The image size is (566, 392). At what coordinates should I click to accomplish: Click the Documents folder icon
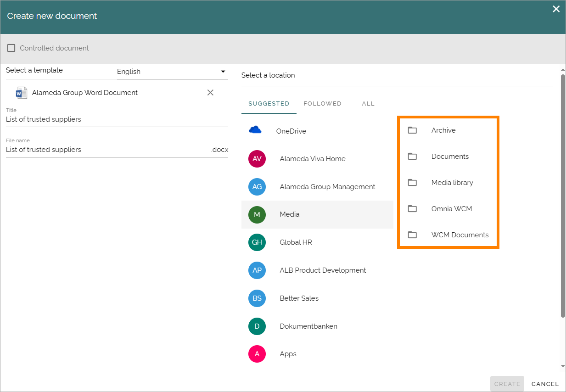pos(412,157)
